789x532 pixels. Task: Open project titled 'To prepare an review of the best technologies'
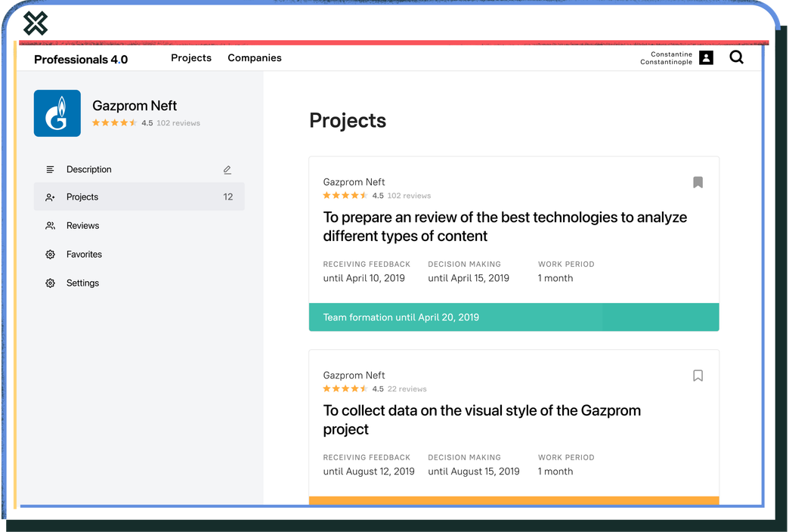point(505,227)
